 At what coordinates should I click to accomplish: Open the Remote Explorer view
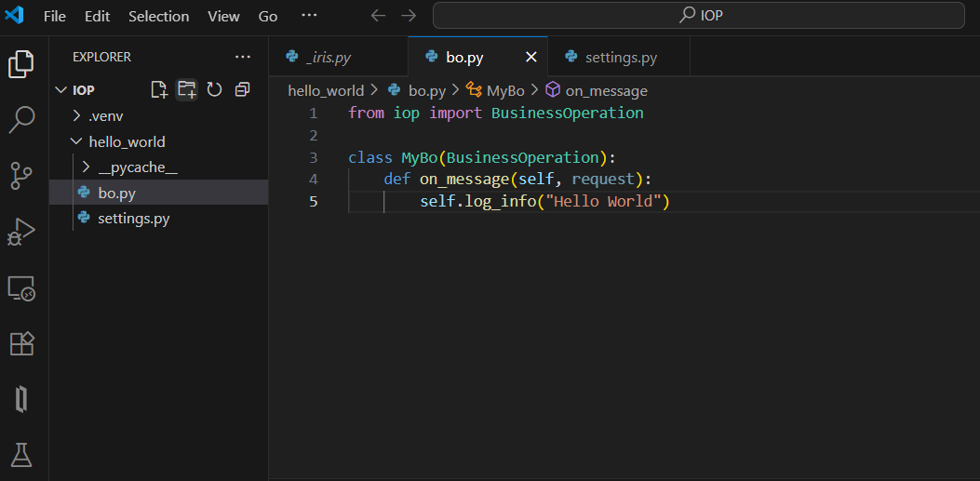coord(21,287)
